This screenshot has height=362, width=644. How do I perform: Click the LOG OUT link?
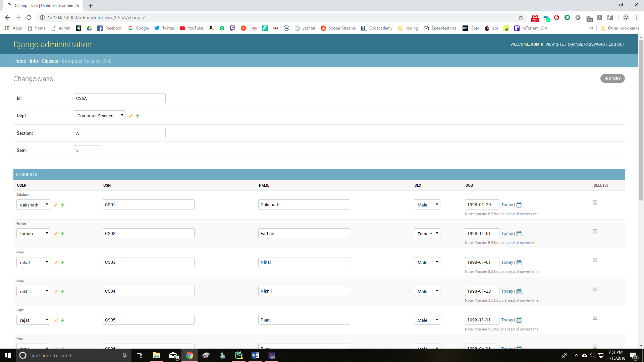point(616,44)
